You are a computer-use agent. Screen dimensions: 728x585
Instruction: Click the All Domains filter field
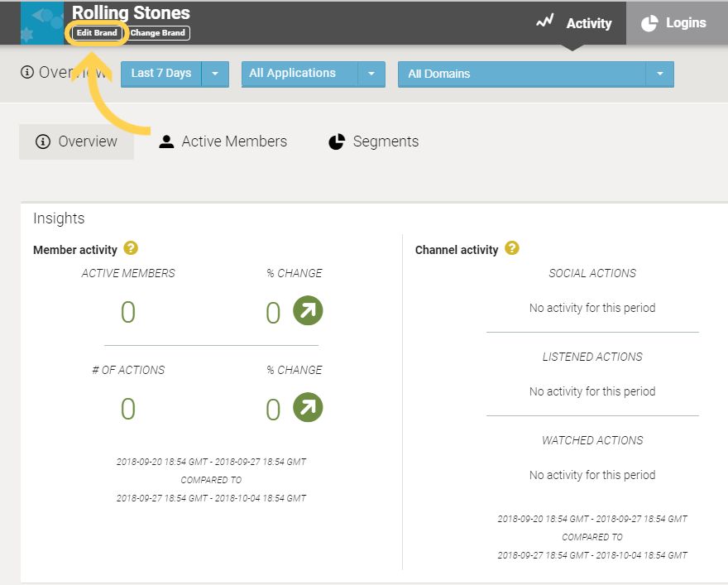(521, 74)
